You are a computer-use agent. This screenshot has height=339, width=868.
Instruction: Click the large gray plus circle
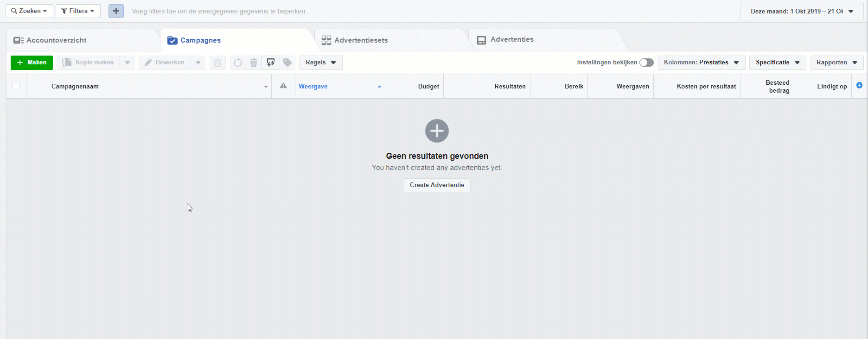(x=437, y=131)
